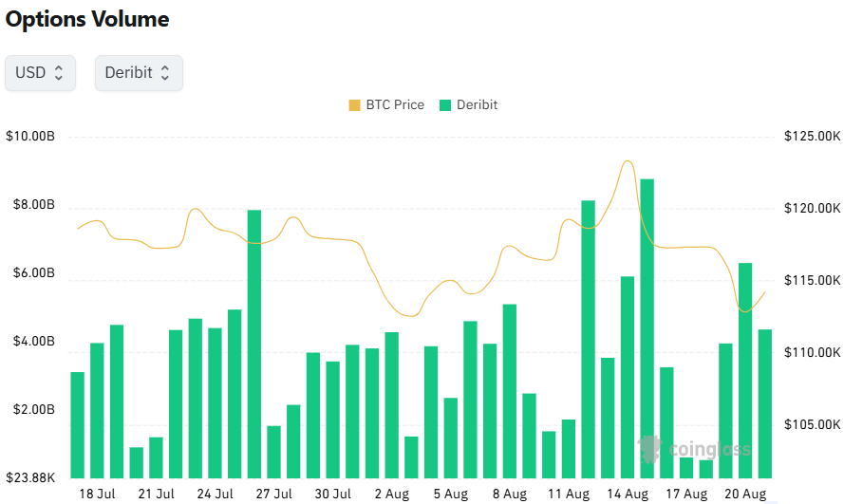
Task: Click the 2 Aug date label
Action: [x=392, y=494]
